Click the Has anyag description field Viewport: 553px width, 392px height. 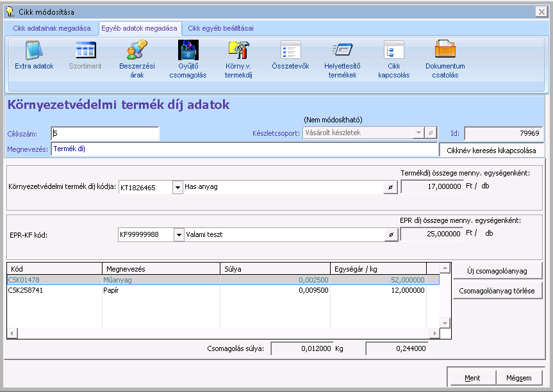click(x=283, y=187)
